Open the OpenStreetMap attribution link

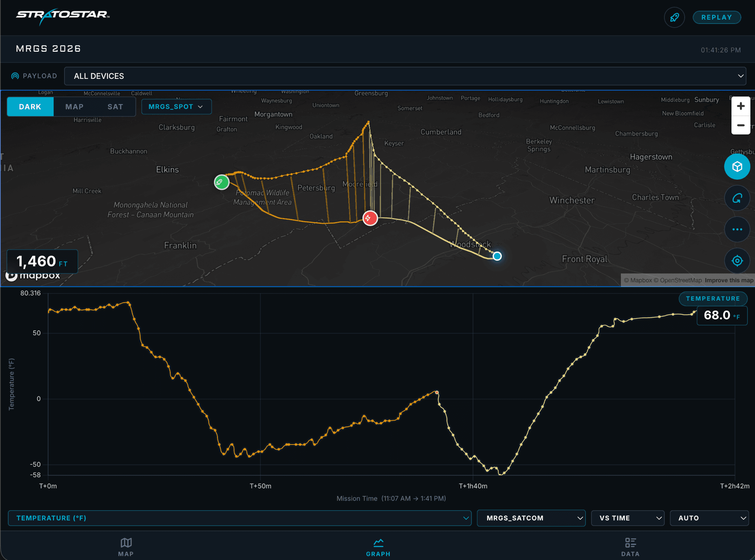pos(678,280)
